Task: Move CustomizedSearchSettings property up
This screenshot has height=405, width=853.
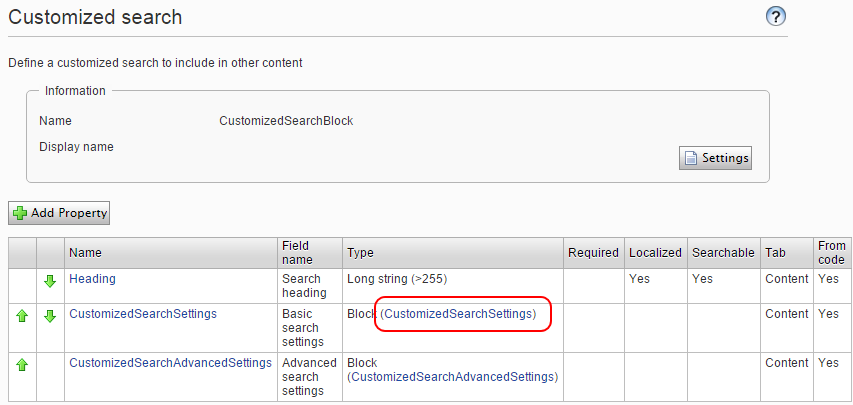Action: click(21, 316)
